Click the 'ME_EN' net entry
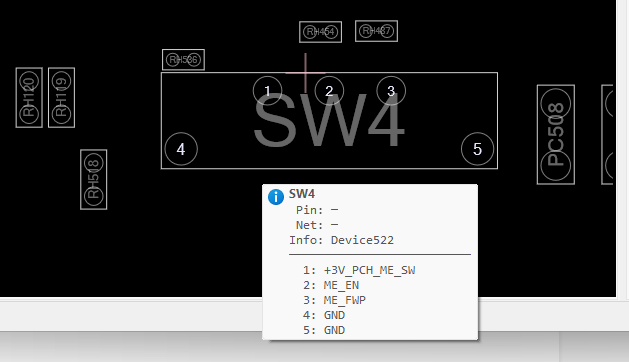 click(341, 285)
